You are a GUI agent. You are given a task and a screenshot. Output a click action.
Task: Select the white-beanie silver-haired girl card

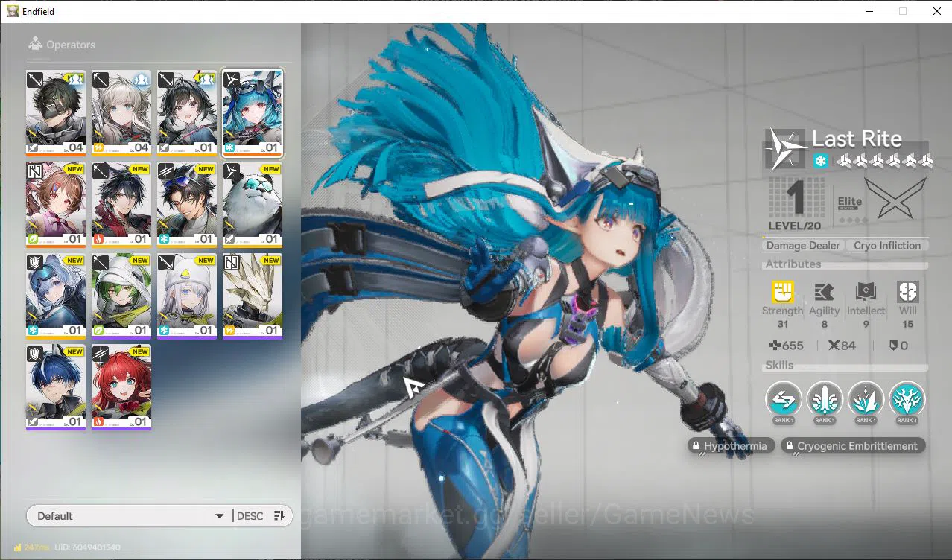point(187,296)
